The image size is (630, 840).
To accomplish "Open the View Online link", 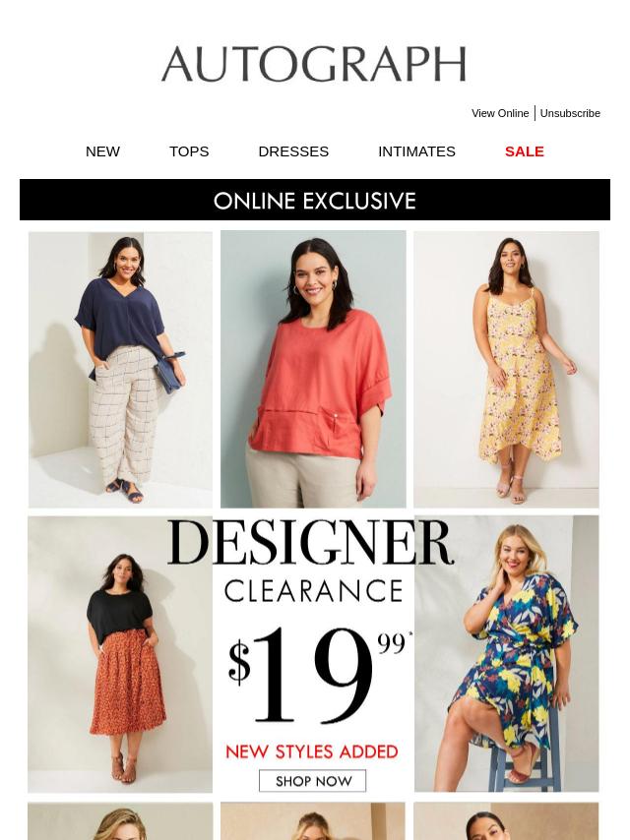I will click(x=500, y=113).
